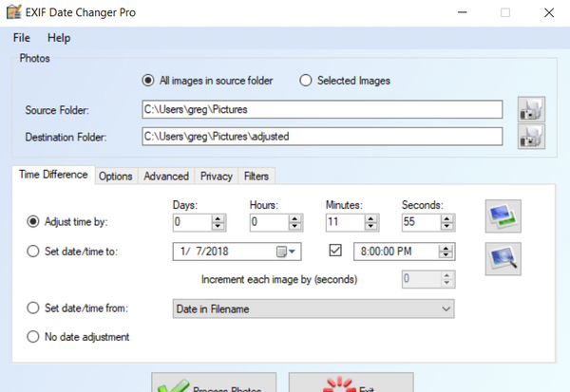Switch to the Filters tab
The width and height of the screenshot is (570, 392).
(x=256, y=177)
